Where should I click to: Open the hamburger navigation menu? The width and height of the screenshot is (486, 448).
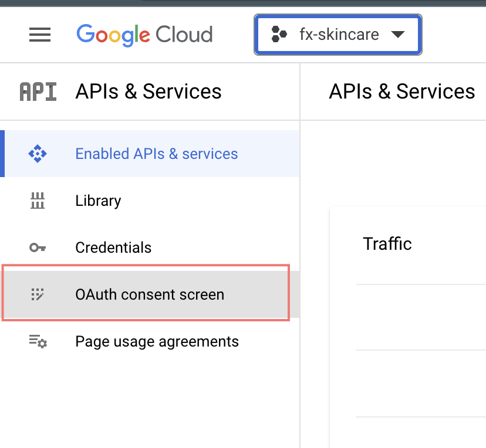click(40, 35)
